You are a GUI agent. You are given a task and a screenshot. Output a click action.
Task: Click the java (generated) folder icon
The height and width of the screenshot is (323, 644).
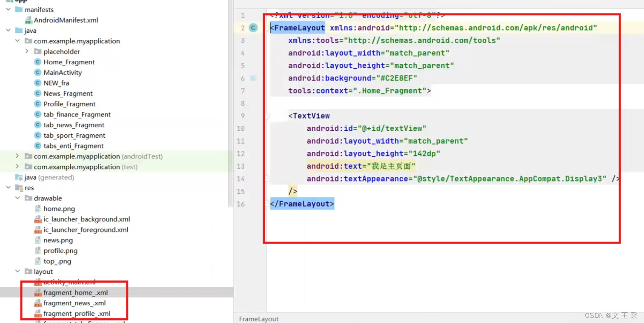(x=19, y=177)
